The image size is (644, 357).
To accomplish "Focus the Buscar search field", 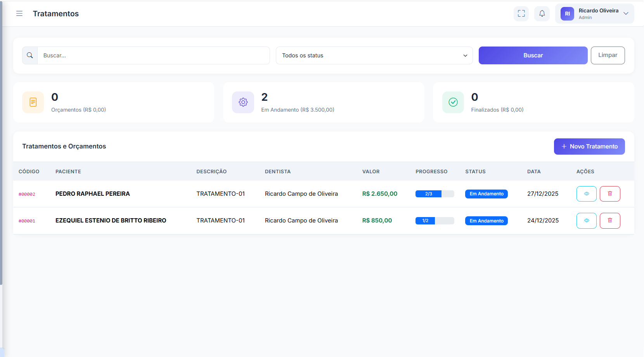I will click(x=153, y=55).
